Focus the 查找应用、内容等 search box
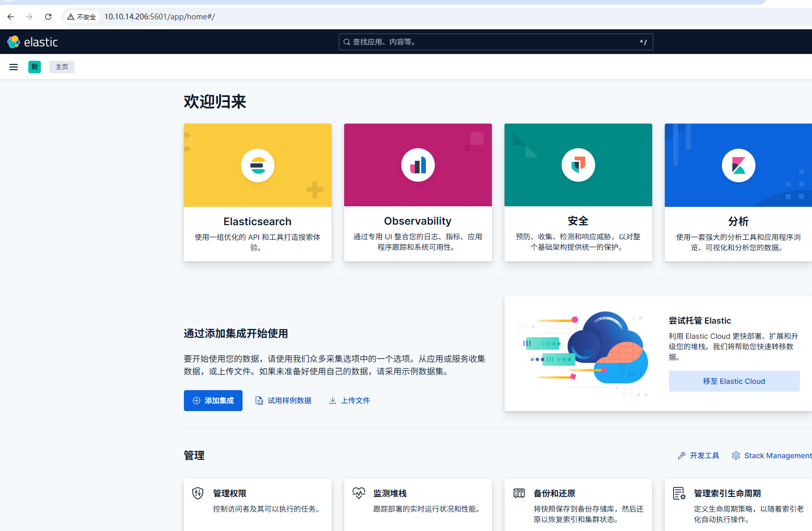The height and width of the screenshot is (531, 812). pyautogui.click(x=496, y=42)
